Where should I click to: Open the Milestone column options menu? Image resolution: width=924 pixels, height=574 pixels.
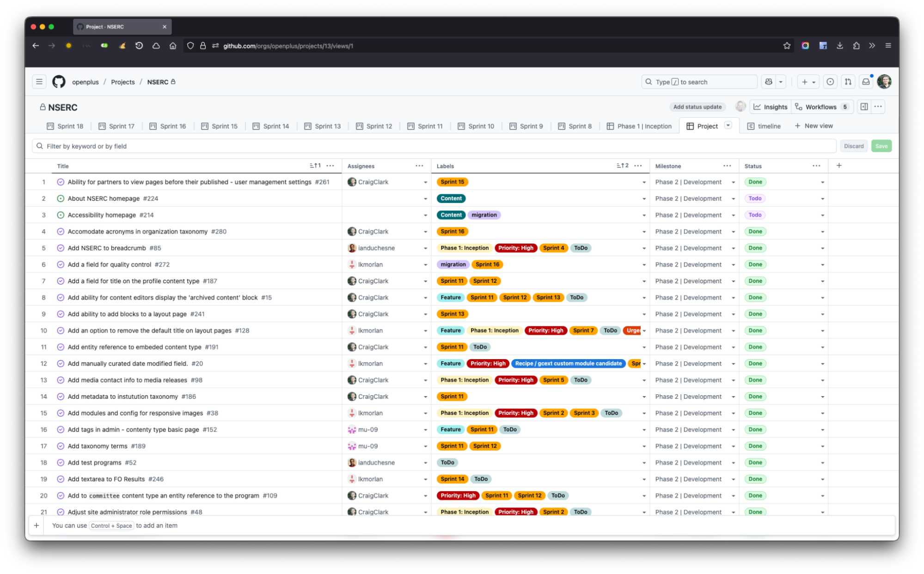727,165
